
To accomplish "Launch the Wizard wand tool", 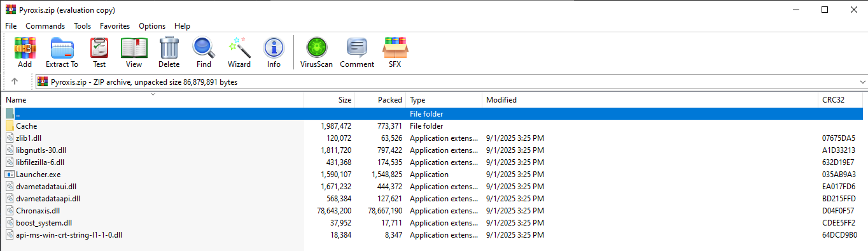I will coord(239,52).
